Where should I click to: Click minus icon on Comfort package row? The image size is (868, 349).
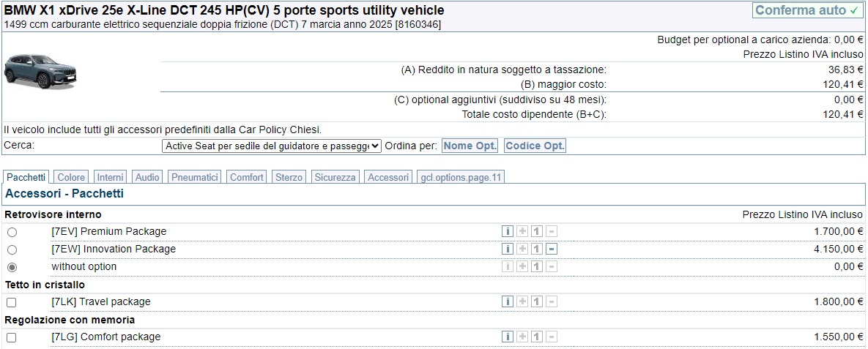click(x=552, y=337)
